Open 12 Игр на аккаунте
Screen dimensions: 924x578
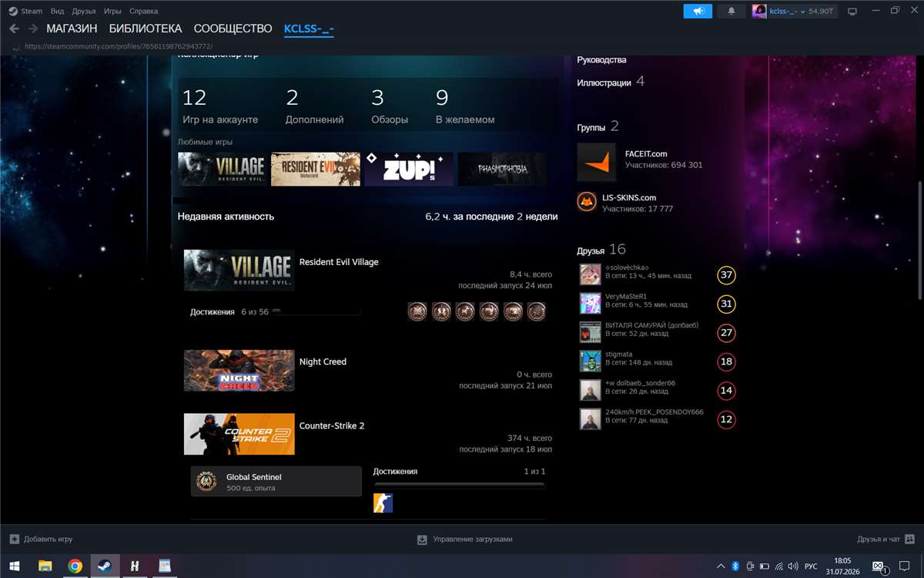click(220, 106)
